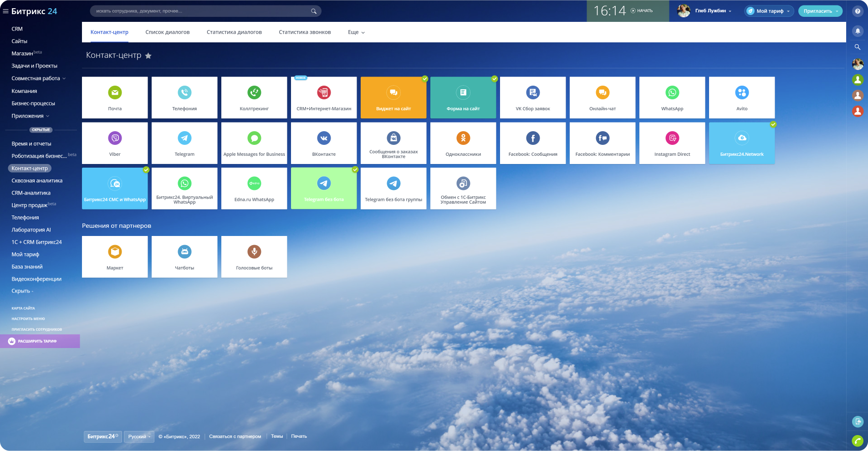Open Apple Messages for Business tile
Viewport: 868px width, 451px height.
pos(254,143)
